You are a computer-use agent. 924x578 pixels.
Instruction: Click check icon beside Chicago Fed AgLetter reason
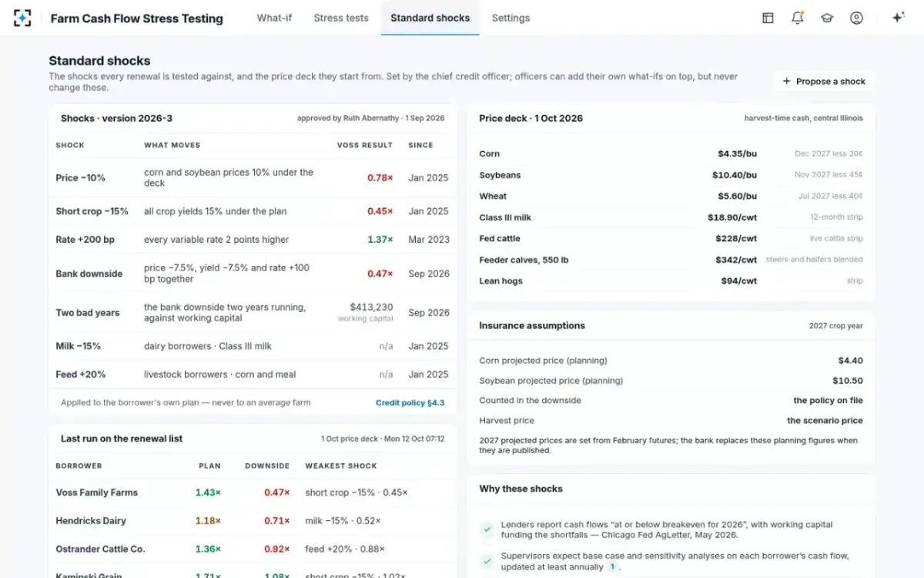[x=487, y=529]
